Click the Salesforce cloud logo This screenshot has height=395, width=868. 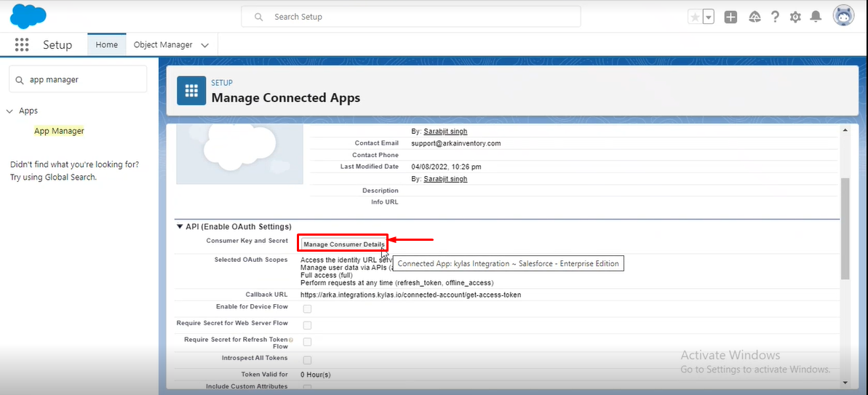(28, 16)
